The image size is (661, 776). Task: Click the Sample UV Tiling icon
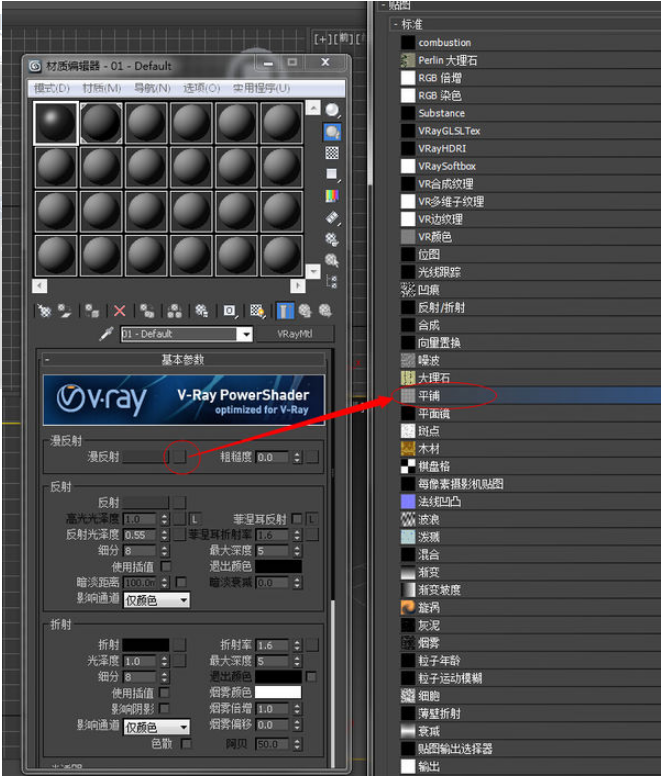click(x=332, y=174)
